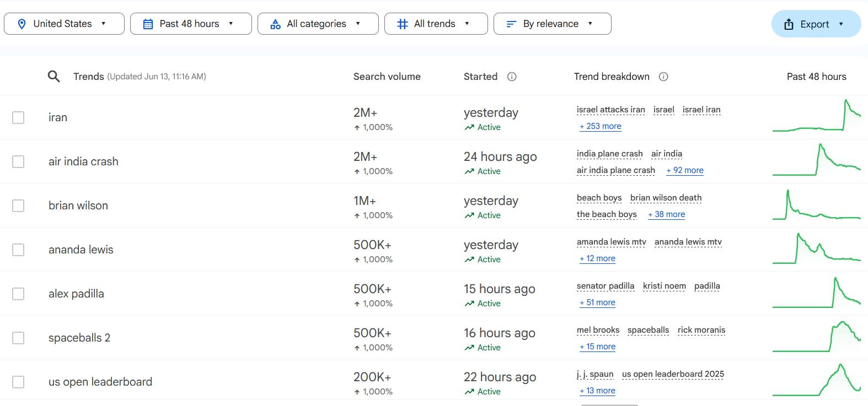Viewport: 868px width, 406px height.
Task: Expand + 15 more for spaceballs 2
Action: click(x=597, y=347)
